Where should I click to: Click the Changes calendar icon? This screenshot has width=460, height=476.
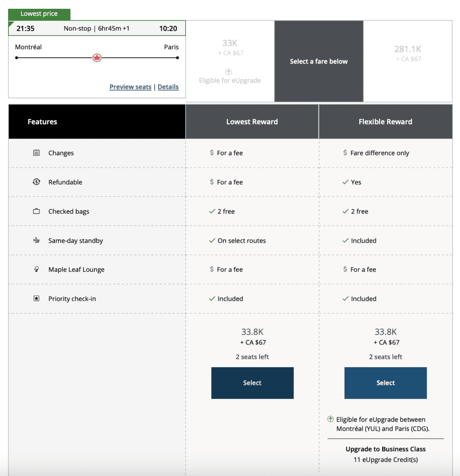[36, 153]
